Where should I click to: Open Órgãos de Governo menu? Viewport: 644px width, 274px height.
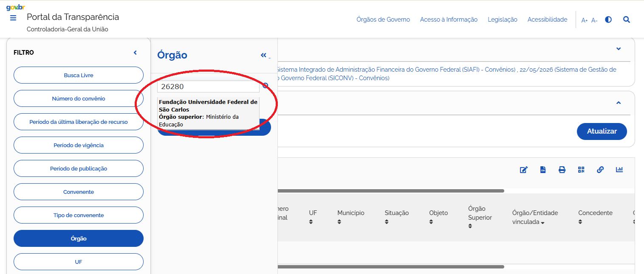[383, 20]
